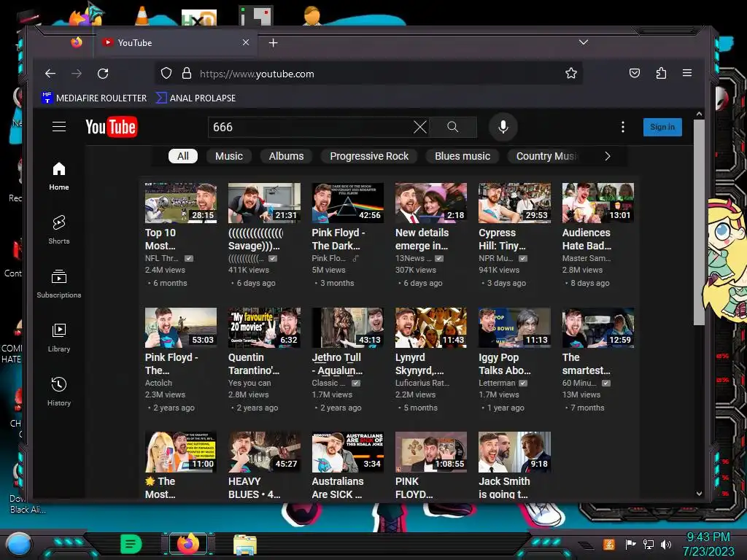Screen dimensions: 747x560
Task: Open Shorts from the sidebar
Action: click(x=59, y=230)
